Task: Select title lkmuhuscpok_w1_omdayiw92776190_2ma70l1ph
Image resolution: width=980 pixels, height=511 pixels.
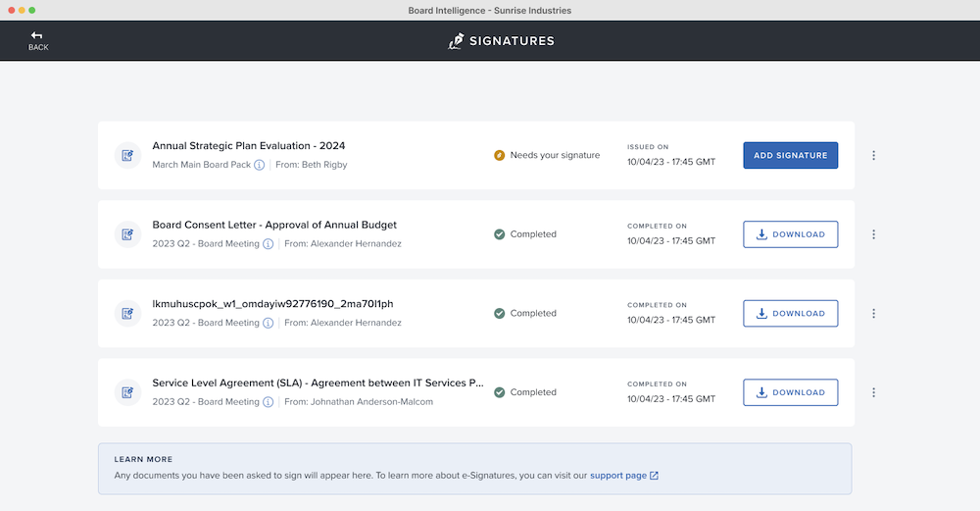Action: click(273, 304)
